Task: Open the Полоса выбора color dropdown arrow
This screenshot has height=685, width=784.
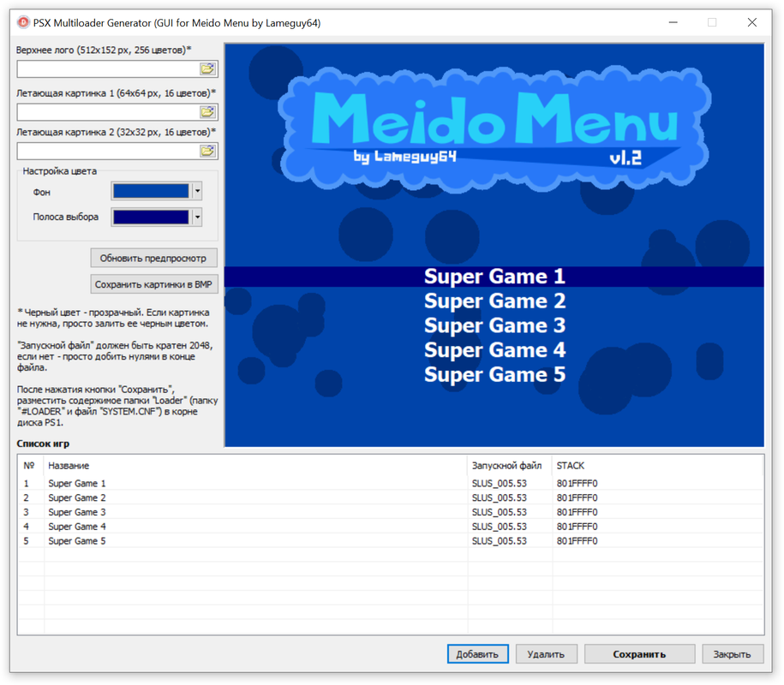Action: click(198, 217)
